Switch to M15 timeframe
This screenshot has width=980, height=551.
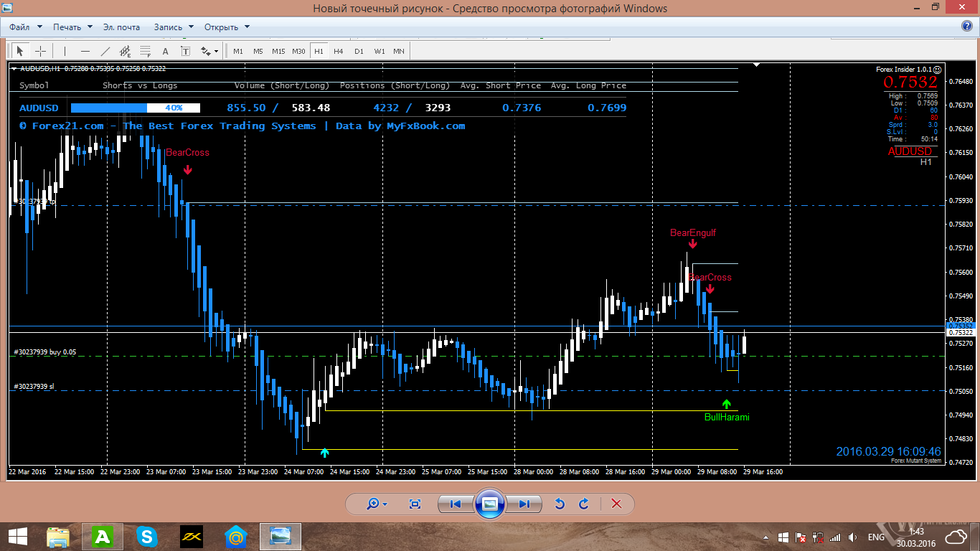[x=278, y=51]
